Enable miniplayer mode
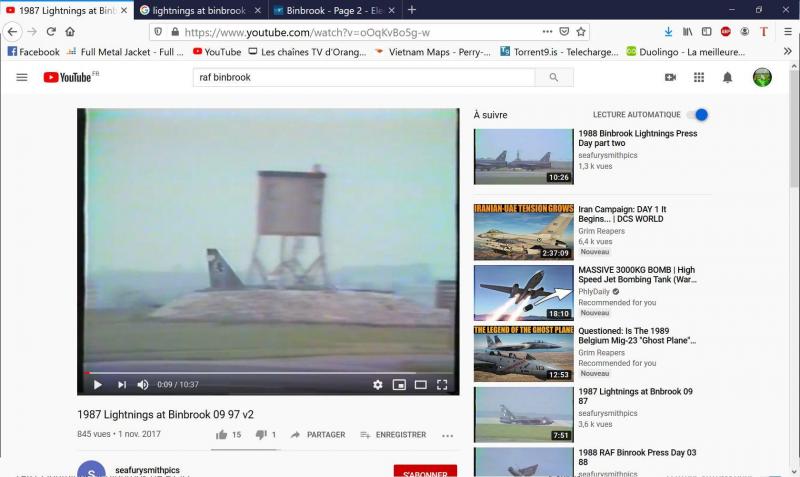The image size is (800, 477). click(x=399, y=385)
